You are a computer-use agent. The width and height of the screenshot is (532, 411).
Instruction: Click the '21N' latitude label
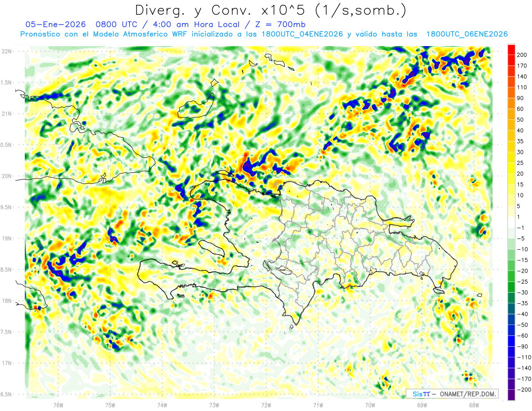pos(6,114)
